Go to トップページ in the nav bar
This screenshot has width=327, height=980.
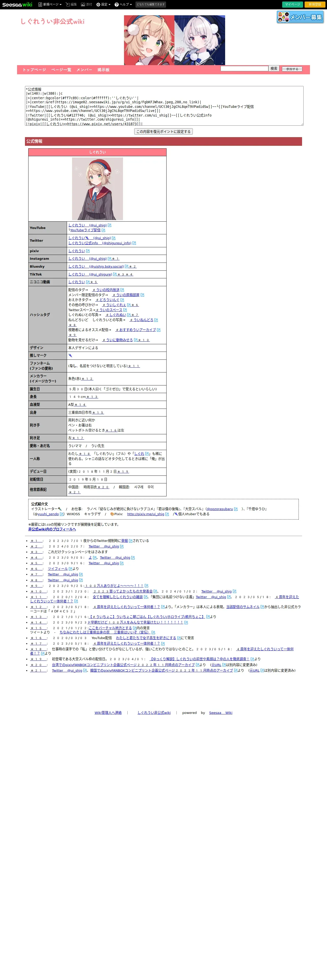(x=34, y=70)
